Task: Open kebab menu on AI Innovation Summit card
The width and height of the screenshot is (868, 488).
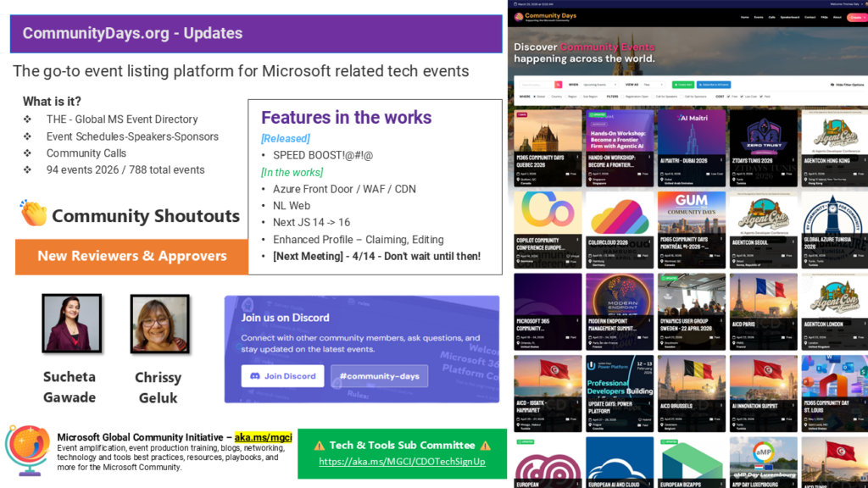Action: click(793, 406)
